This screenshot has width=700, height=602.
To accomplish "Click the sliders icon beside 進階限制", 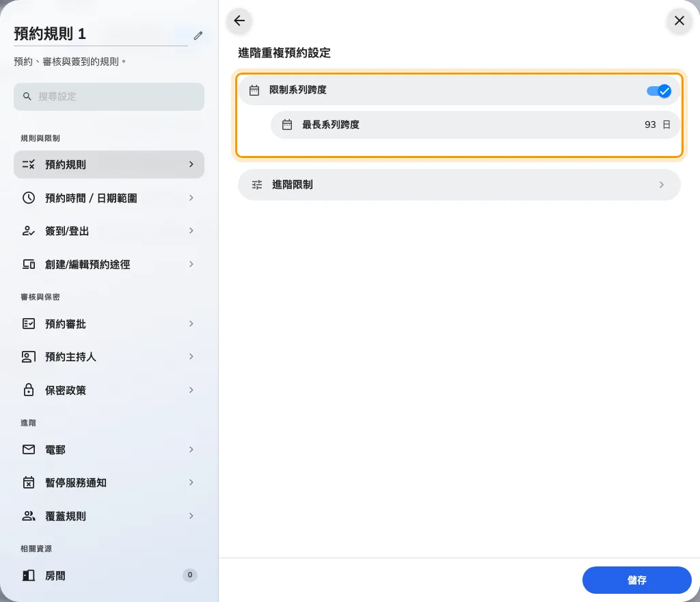I will click(x=257, y=185).
